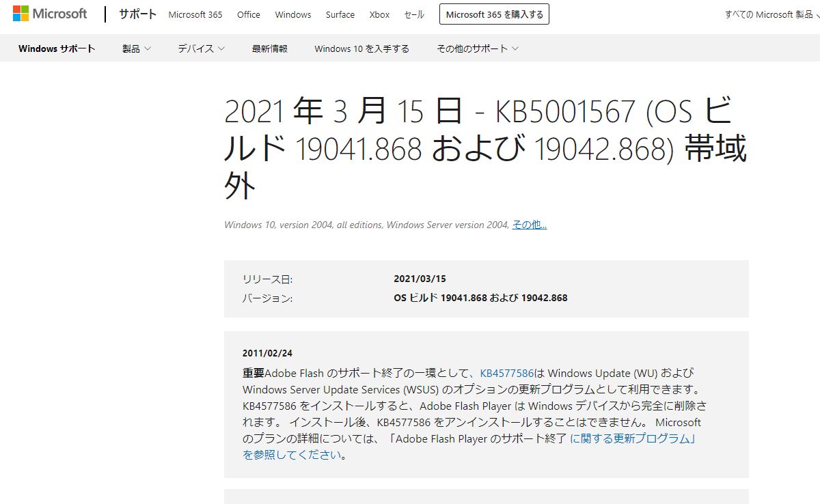Click Microsoft 365 を購入する button
Screen dimensions: 820x504
coord(494,14)
